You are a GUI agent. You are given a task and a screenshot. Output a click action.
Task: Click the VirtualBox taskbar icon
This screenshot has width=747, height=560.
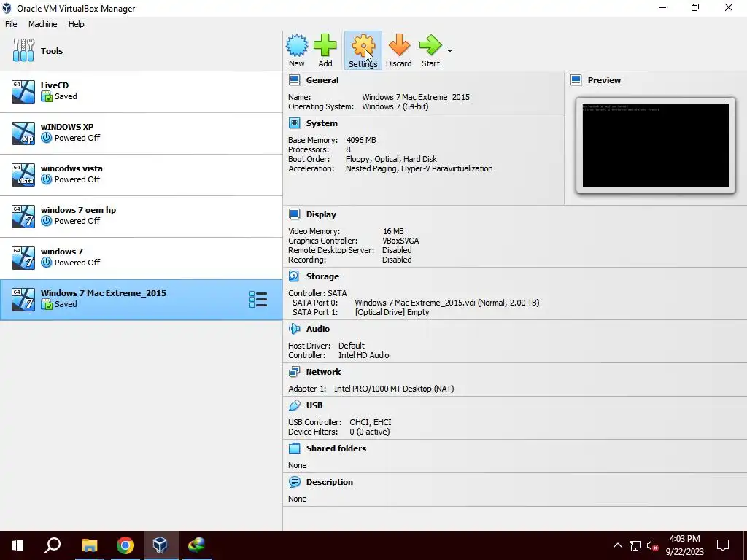coord(160,545)
